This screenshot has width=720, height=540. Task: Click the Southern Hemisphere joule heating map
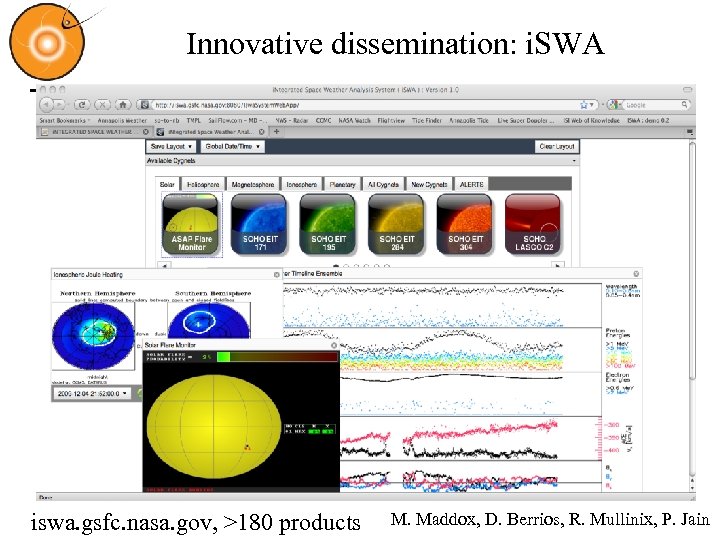(209, 321)
